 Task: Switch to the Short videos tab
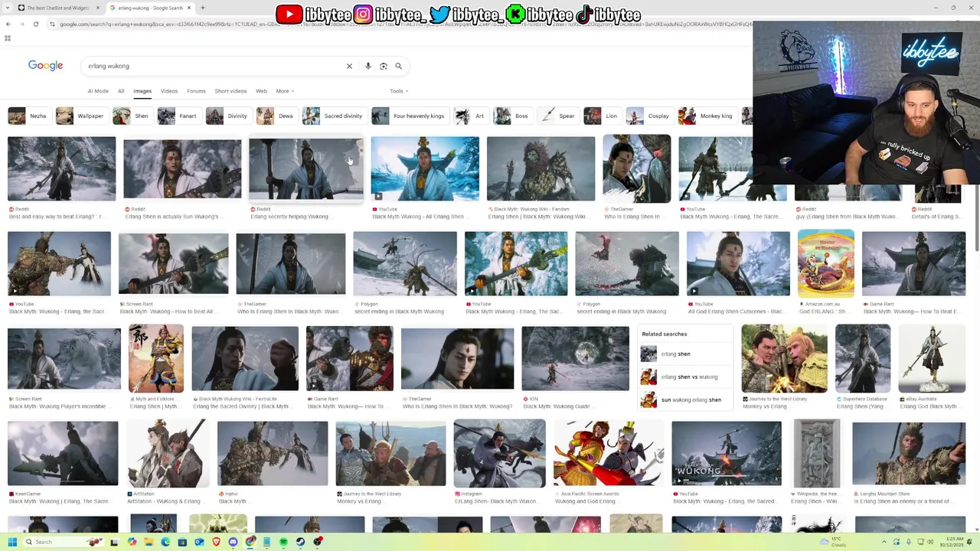[x=230, y=91]
